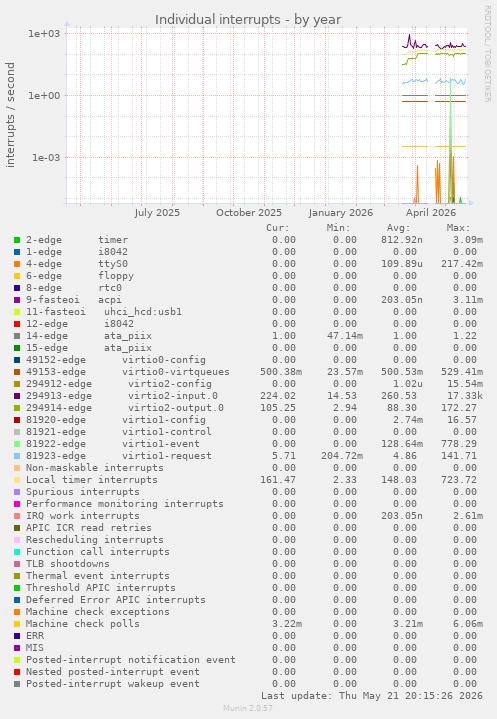Click the TLB shootdowns legend label
497x719 pixels.
coord(67,564)
